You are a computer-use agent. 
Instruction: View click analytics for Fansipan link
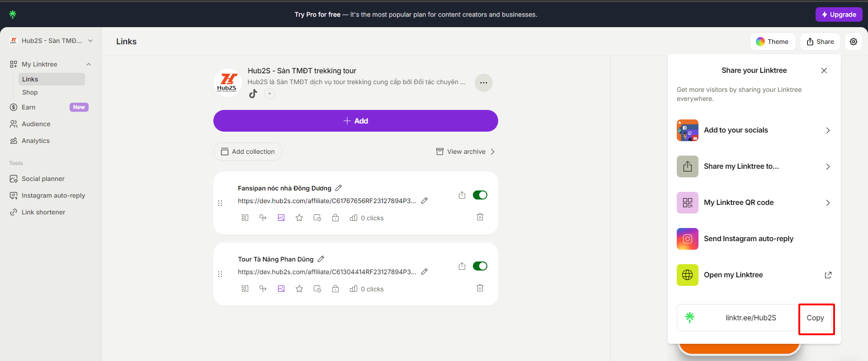[x=367, y=218]
